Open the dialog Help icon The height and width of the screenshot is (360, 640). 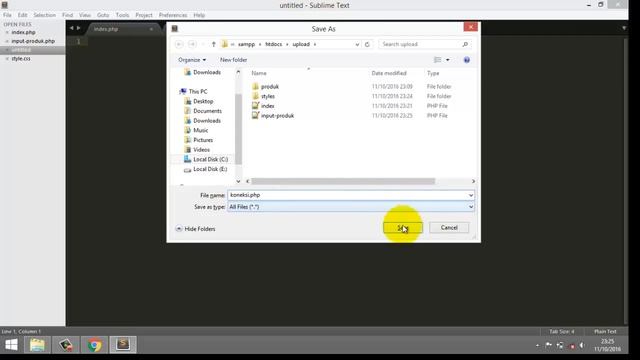(467, 60)
